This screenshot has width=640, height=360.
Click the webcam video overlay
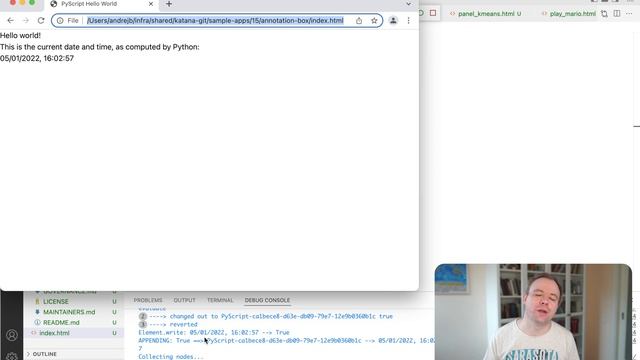533,312
